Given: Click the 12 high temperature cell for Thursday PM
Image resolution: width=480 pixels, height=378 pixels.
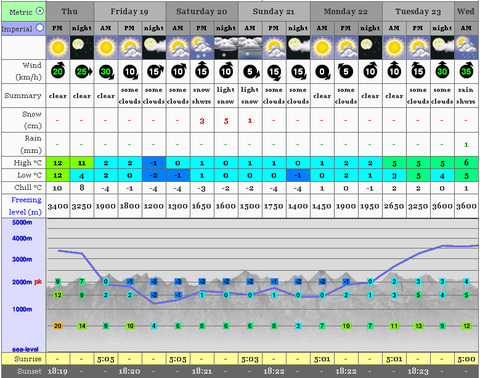Looking at the screenshot, I should 58,163.
